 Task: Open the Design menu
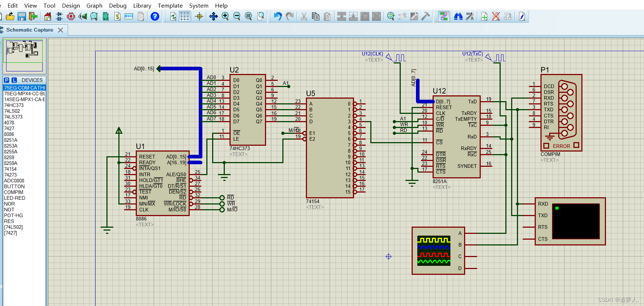(71, 5)
